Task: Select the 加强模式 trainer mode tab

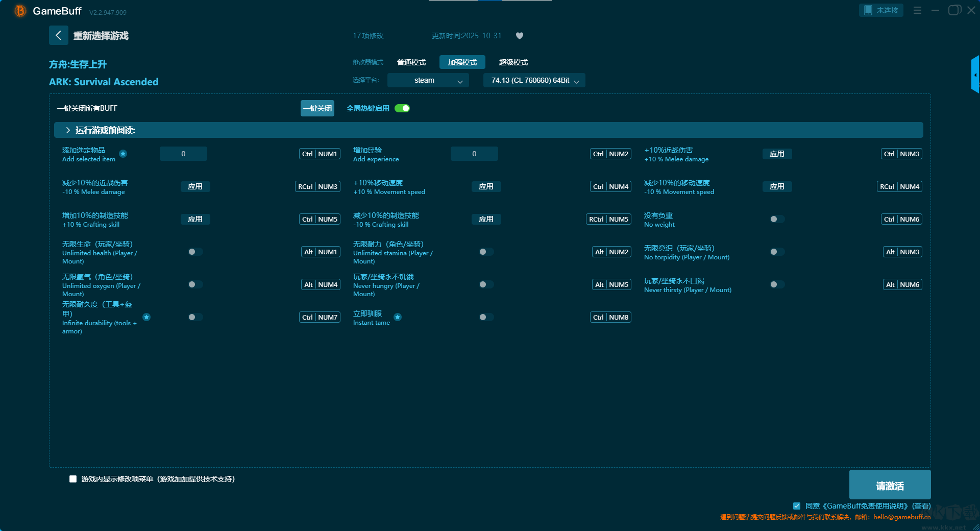Action: 462,62
